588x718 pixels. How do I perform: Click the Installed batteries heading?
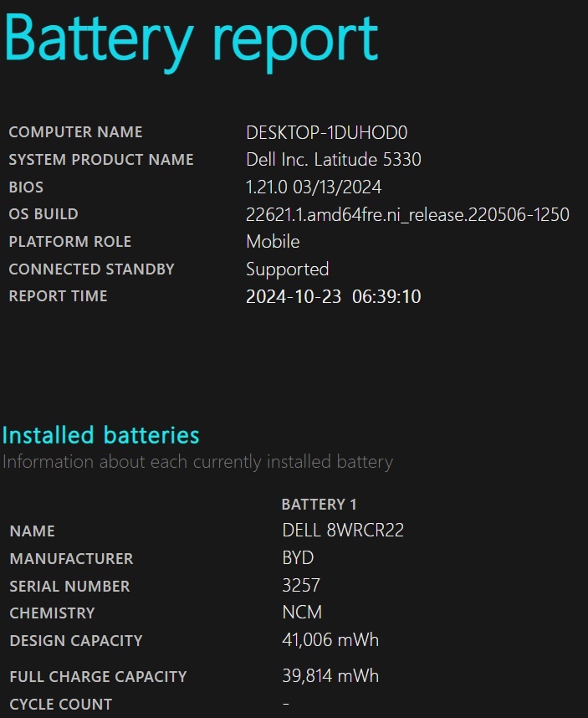tap(101, 435)
